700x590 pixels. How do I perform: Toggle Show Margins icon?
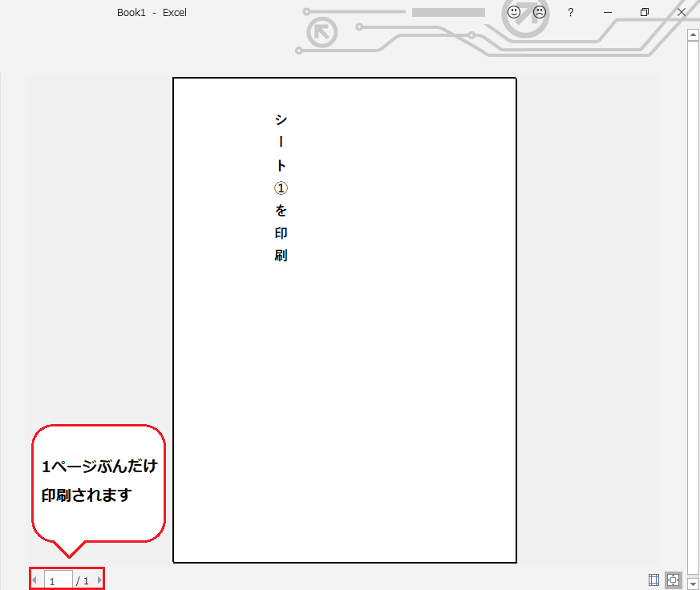coord(653,580)
